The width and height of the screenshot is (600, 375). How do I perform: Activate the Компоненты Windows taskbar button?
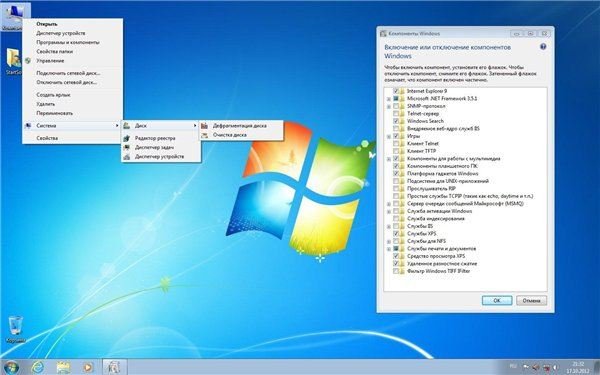pyautogui.click(x=114, y=367)
